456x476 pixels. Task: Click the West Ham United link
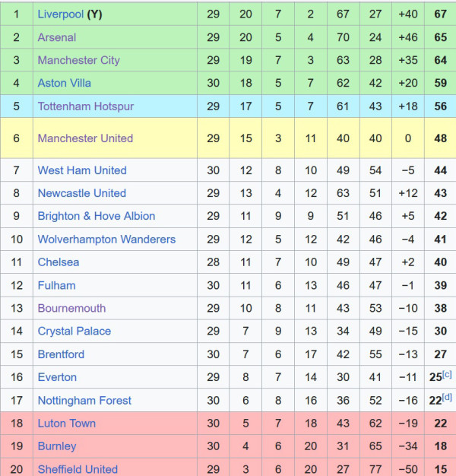tap(82, 170)
